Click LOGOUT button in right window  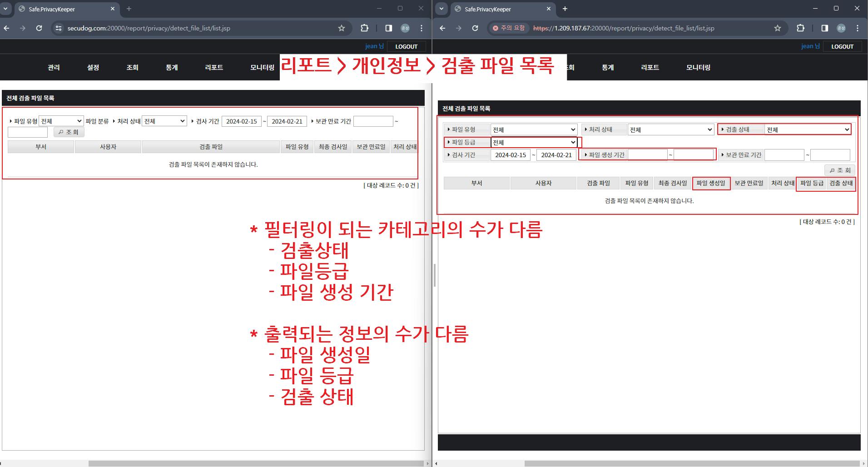click(x=842, y=46)
